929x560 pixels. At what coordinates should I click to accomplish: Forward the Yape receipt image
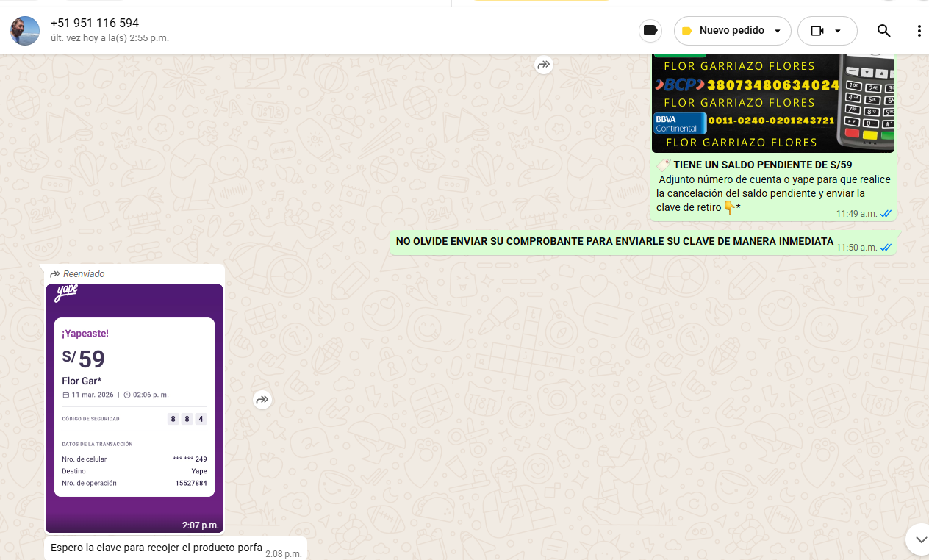(262, 400)
